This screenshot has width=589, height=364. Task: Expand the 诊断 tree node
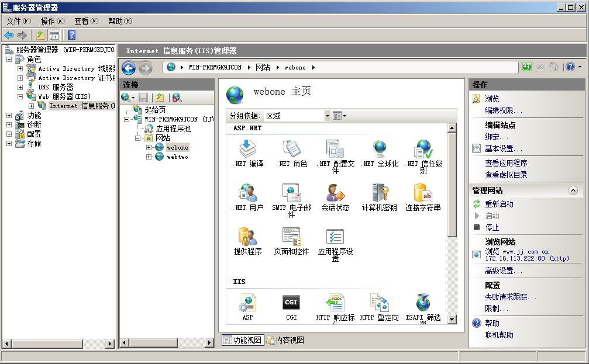coord(9,124)
